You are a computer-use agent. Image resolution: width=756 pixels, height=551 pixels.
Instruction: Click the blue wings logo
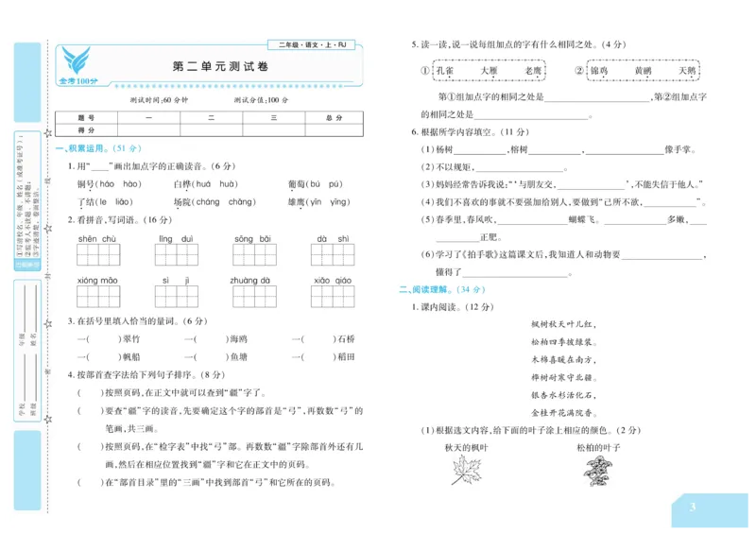pyautogui.click(x=77, y=60)
